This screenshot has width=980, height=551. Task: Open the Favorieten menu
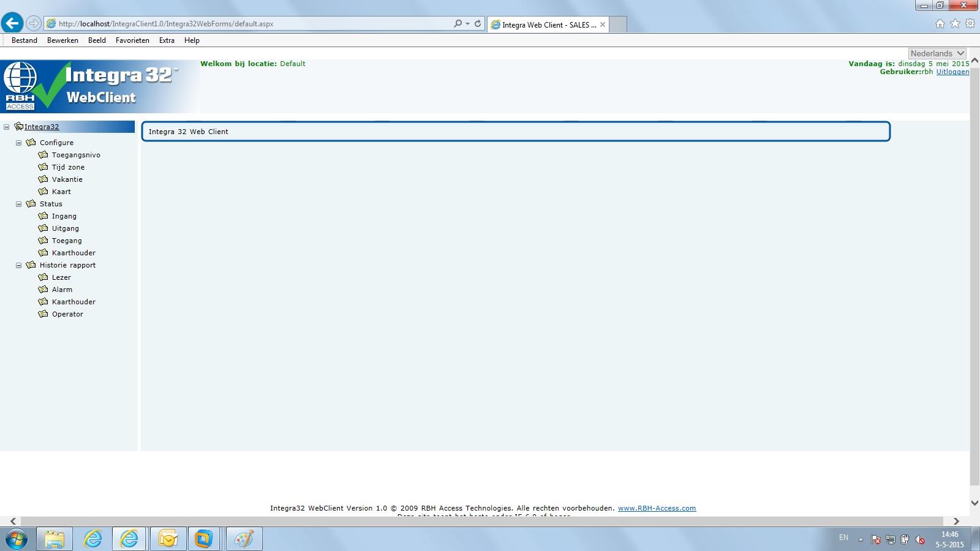point(132,40)
